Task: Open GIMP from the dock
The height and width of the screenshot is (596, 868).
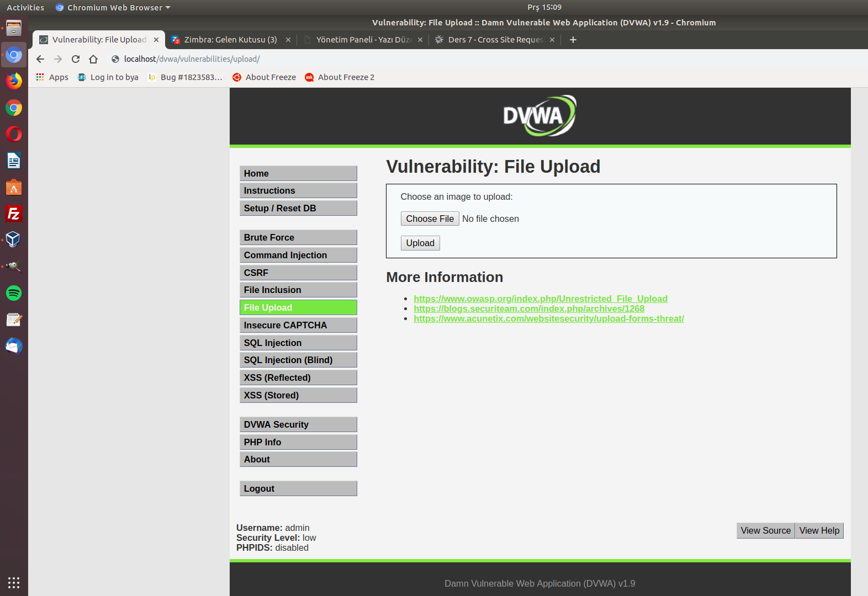Action: click(x=14, y=267)
